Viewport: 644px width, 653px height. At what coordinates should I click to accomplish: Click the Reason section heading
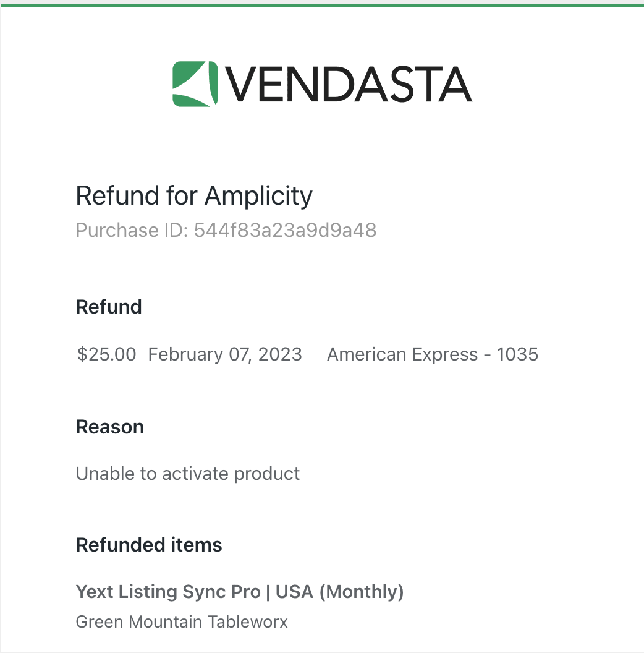pyautogui.click(x=110, y=427)
